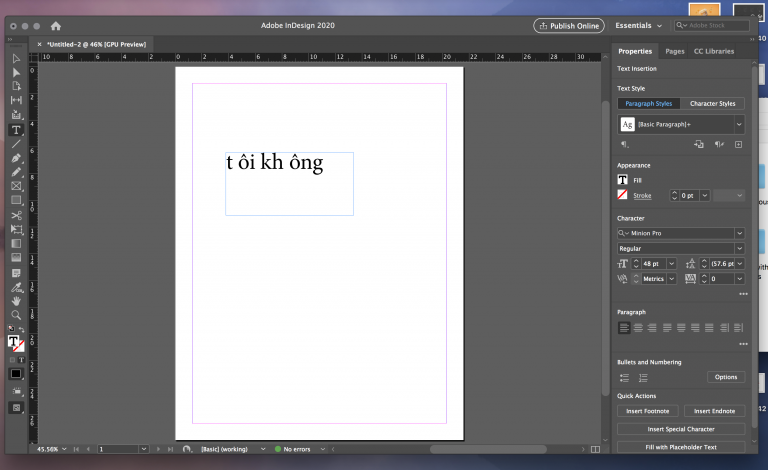This screenshot has width=768, height=470.
Task: Open the Regular font style dropdown
Action: pyautogui.click(x=740, y=248)
